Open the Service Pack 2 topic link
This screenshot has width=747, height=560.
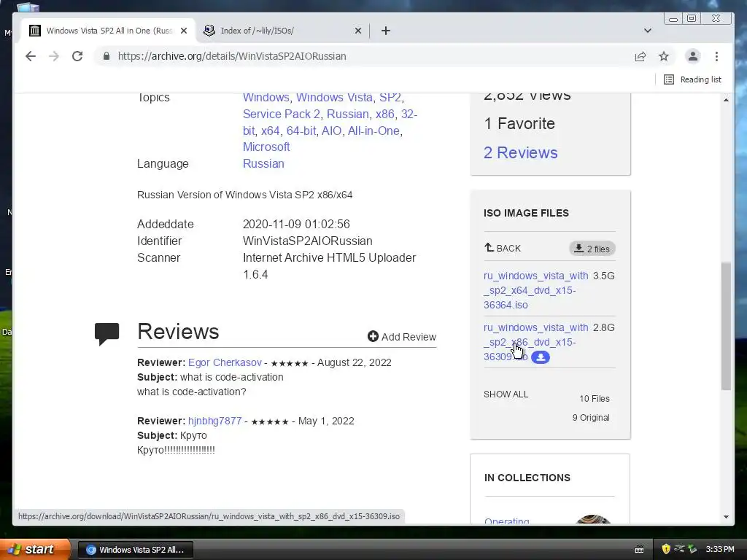point(281,114)
